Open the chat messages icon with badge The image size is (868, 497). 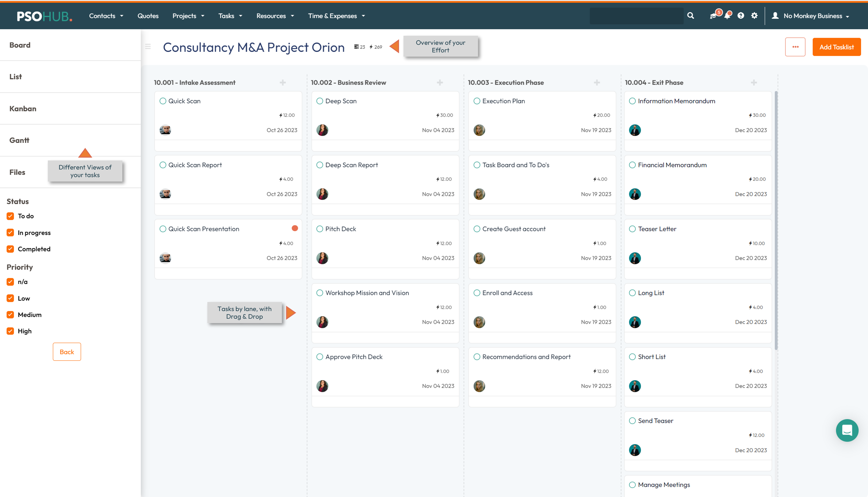713,16
